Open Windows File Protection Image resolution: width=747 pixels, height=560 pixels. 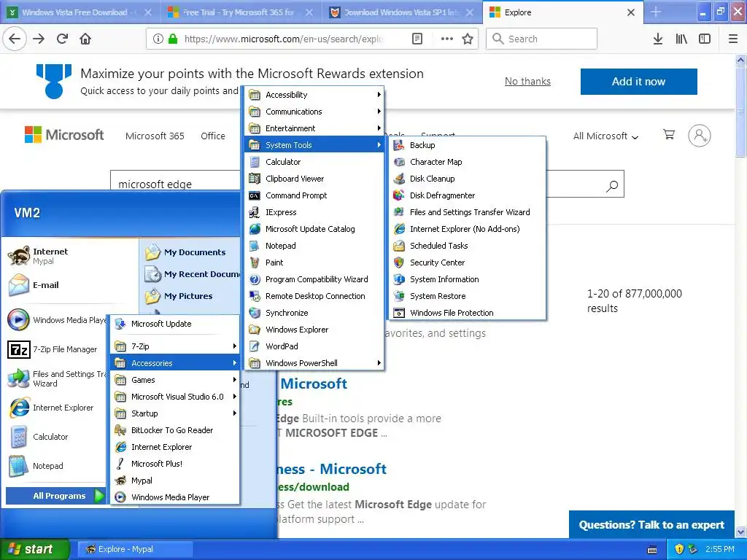tap(468, 313)
